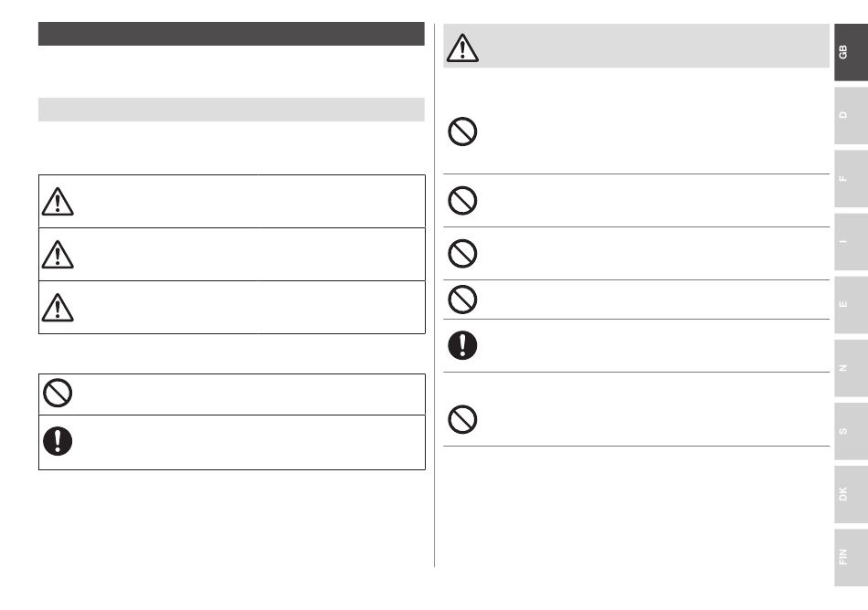Screen dimensions: 868x610
Task: Click the warning triangle in the middle table row
Action: 58,255
